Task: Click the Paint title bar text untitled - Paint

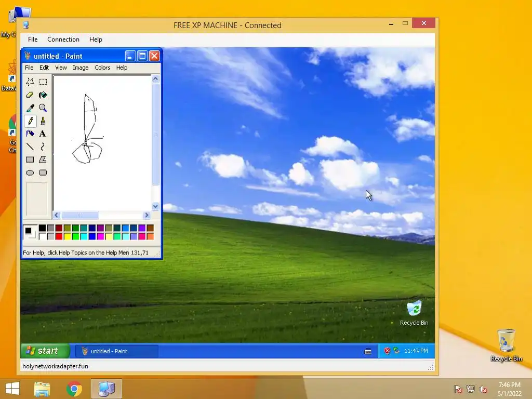Action: (58, 56)
